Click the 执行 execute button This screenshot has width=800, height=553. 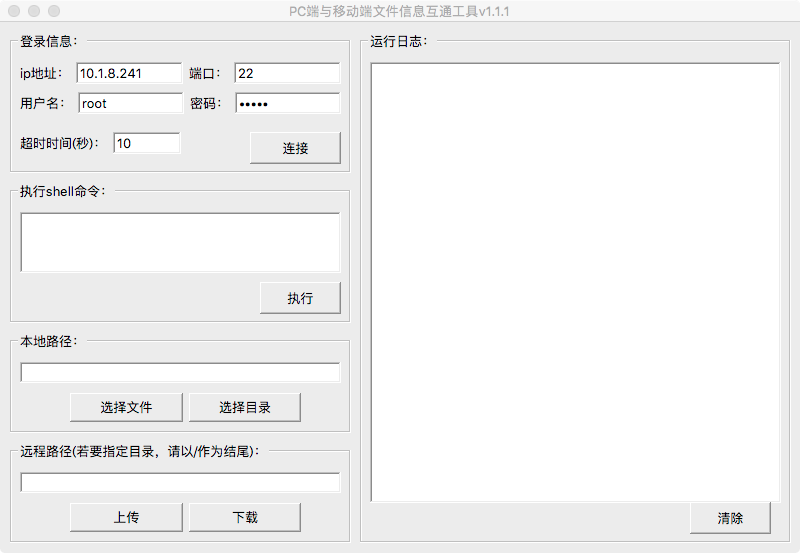pos(300,298)
